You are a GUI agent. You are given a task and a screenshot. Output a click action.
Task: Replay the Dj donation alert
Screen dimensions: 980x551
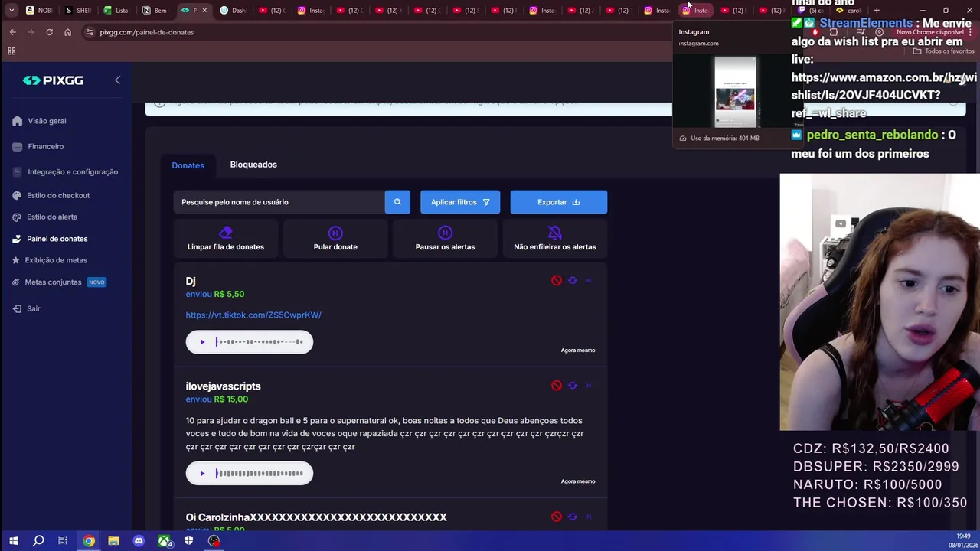click(x=573, y=281)
